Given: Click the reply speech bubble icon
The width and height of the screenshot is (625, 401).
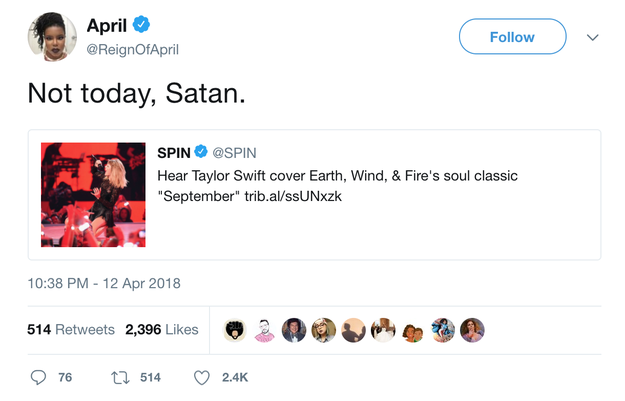Looking at the screenshot, I should click(39, 377).
